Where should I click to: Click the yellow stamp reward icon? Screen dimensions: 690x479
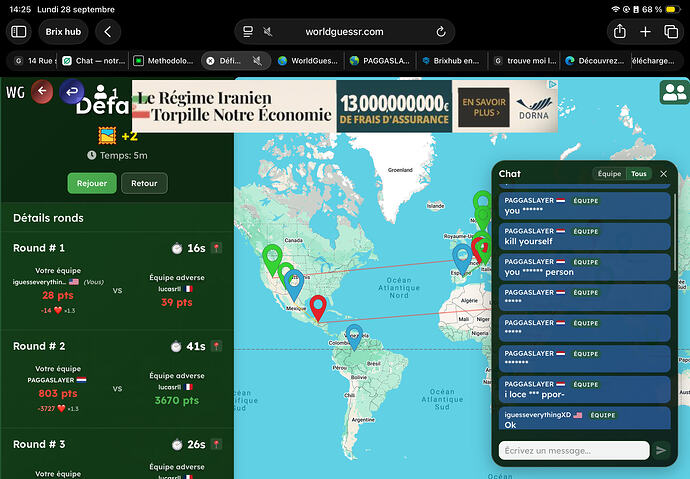pyautogui.click(x=107, y=136)
